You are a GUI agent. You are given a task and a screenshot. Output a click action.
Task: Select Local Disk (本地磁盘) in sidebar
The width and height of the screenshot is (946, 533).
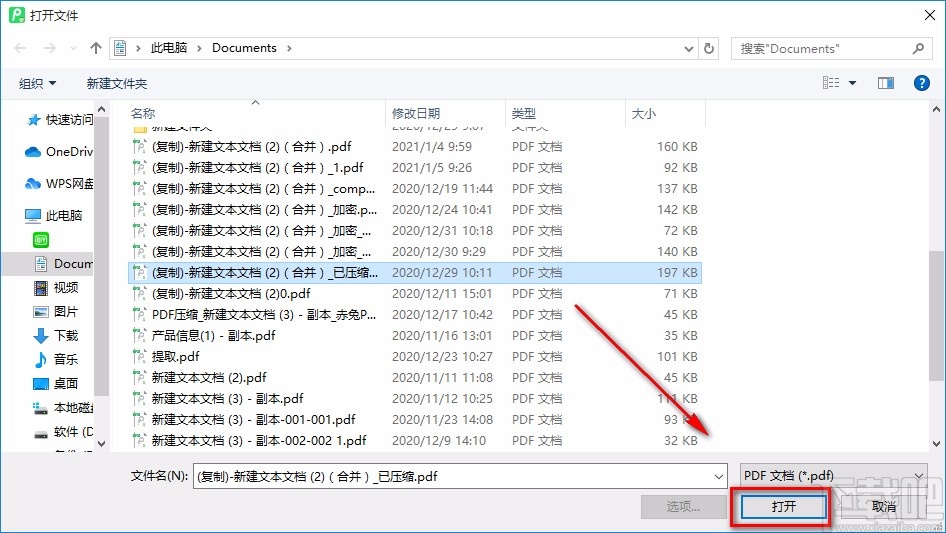tap(63, 407)
